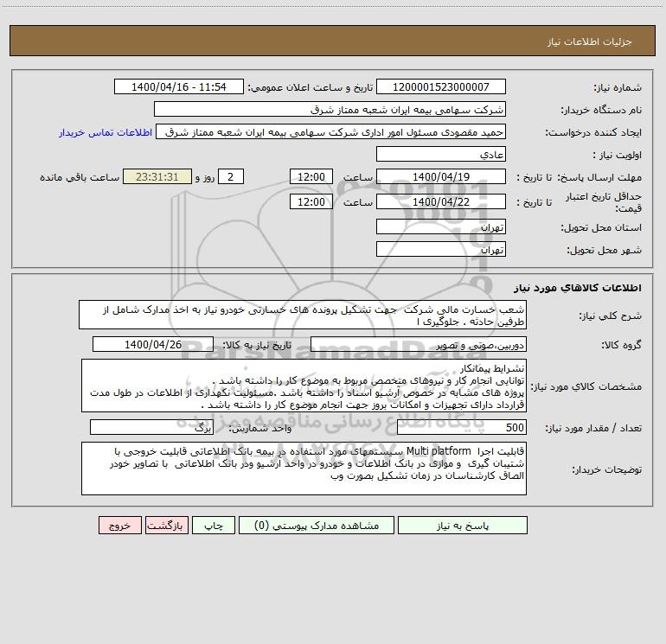The height and width of the screenshot is (644, 666).
Task: Click the ایجاد کننده درخواست field
Action: pyautogui.click(x=331, y=131)
